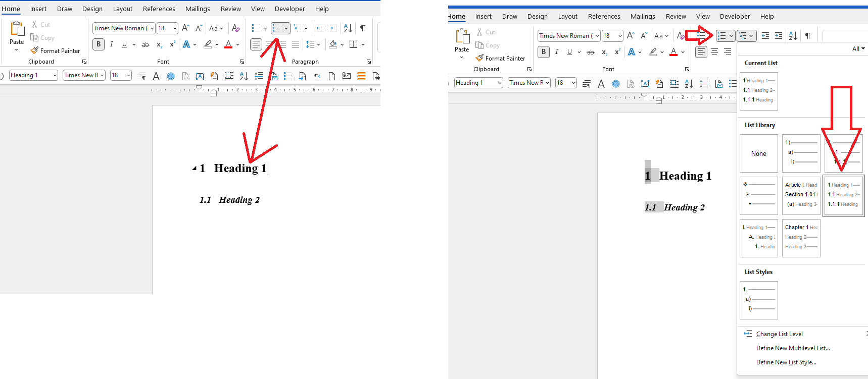Toggle Bold in the right Word window
This screenshot has height=379, width=868.
(544, 52)
